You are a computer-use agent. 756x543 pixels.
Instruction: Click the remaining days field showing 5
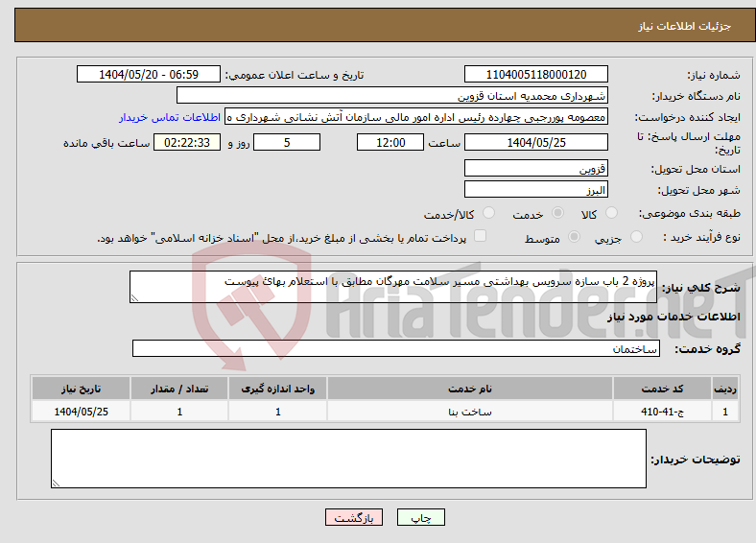click(287, 142)
